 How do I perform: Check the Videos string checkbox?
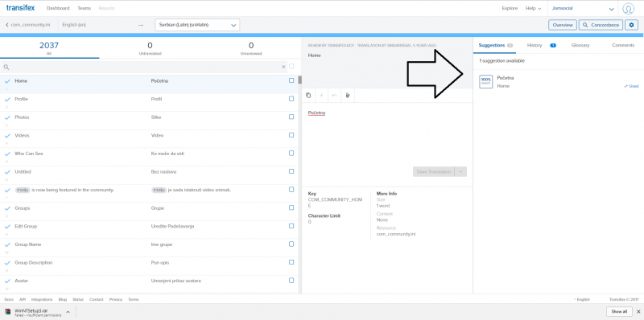coord(291,135)
